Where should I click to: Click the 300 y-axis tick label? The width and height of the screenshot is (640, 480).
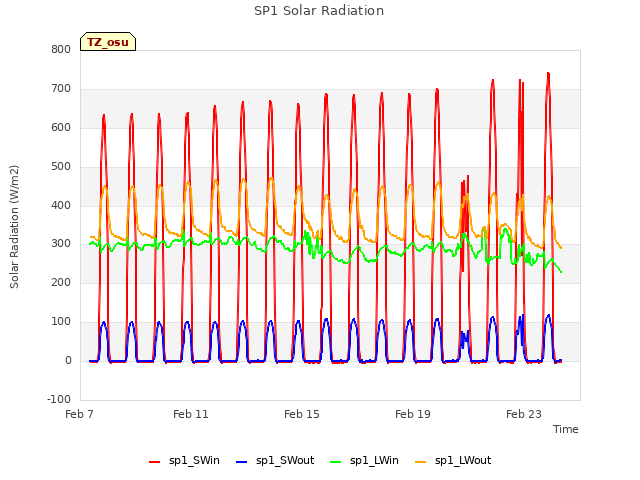61,244
